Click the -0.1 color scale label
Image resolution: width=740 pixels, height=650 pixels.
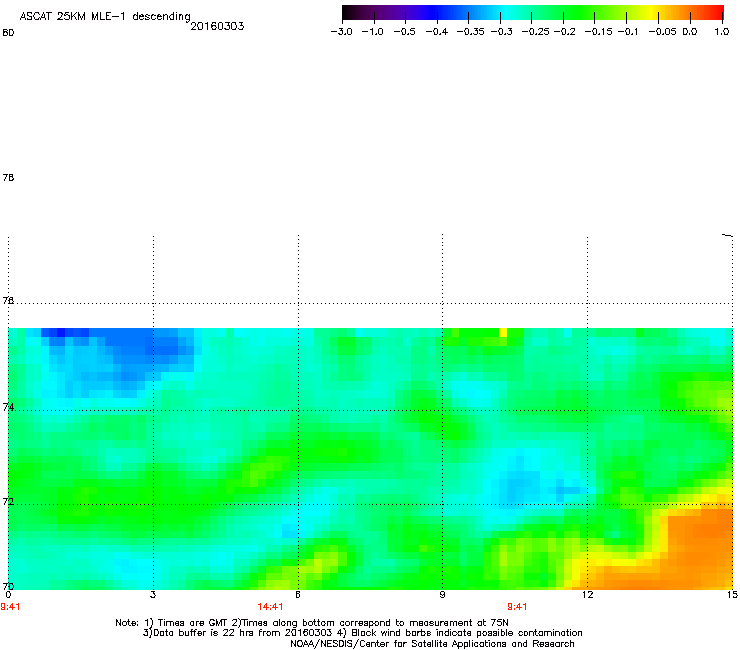pos(628,32)
